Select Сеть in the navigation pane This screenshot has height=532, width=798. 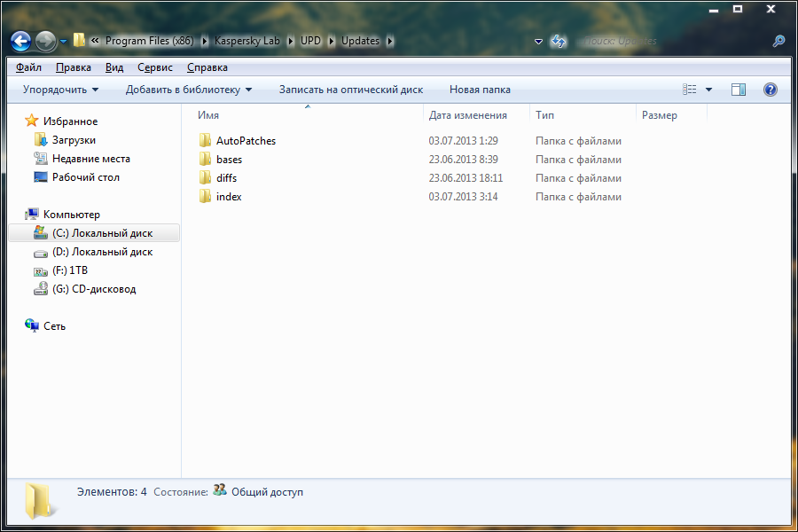[54, 326]
